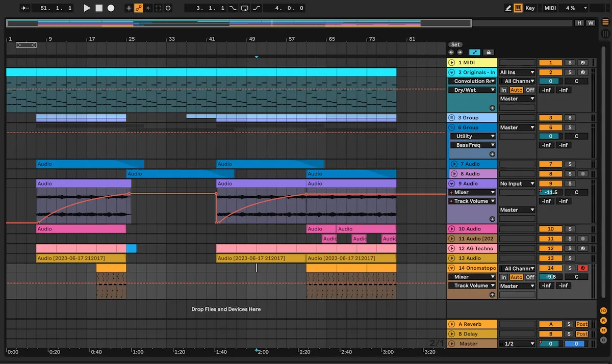Viewport: 612px width, 364px height.
Task: Fold the 6 Group track
Action: (452, 127)
